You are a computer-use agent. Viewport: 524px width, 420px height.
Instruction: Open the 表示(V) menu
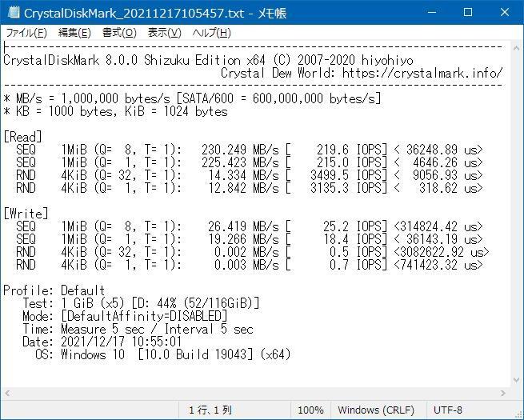(165, 33)
